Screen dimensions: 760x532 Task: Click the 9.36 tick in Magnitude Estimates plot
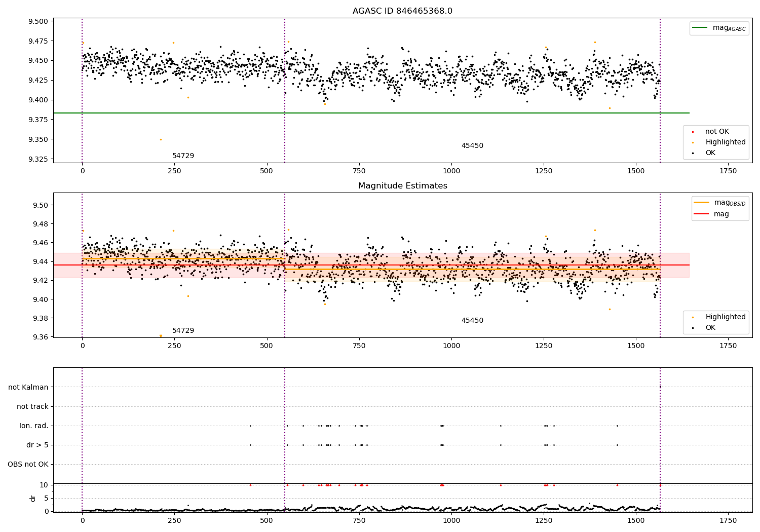click(x=41, y=337)
